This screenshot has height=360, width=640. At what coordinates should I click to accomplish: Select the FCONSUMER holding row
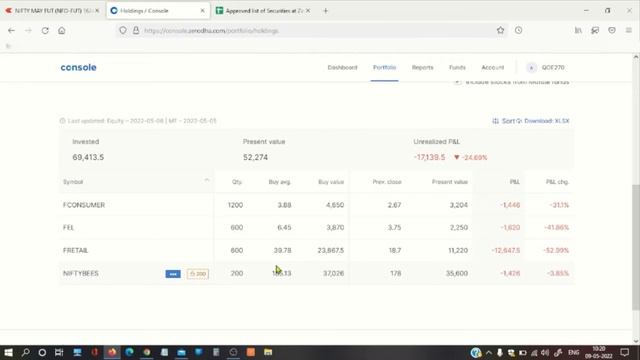[316, 205]
